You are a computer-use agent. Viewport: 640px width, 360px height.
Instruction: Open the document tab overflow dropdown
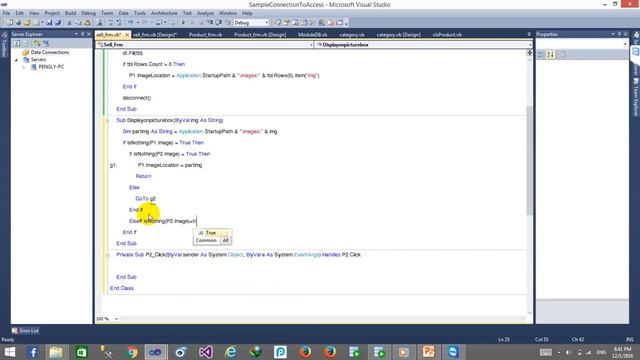coord(529,35)
